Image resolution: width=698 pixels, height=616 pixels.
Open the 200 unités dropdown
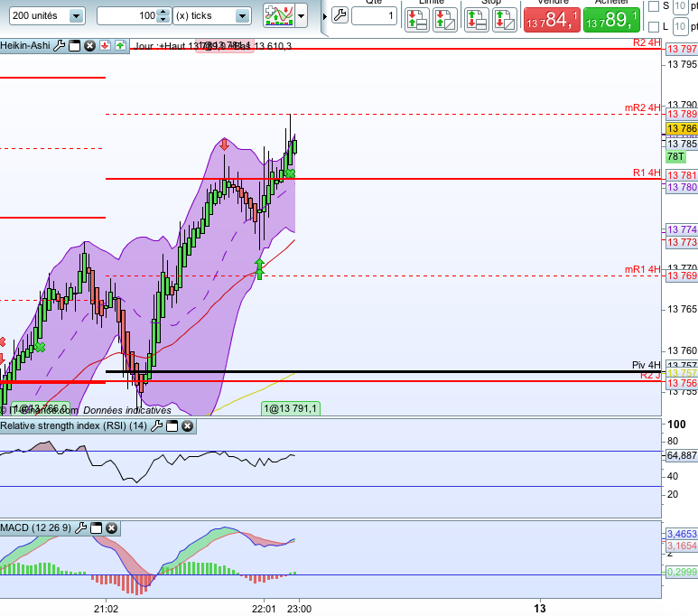click(x=77, y=16)
